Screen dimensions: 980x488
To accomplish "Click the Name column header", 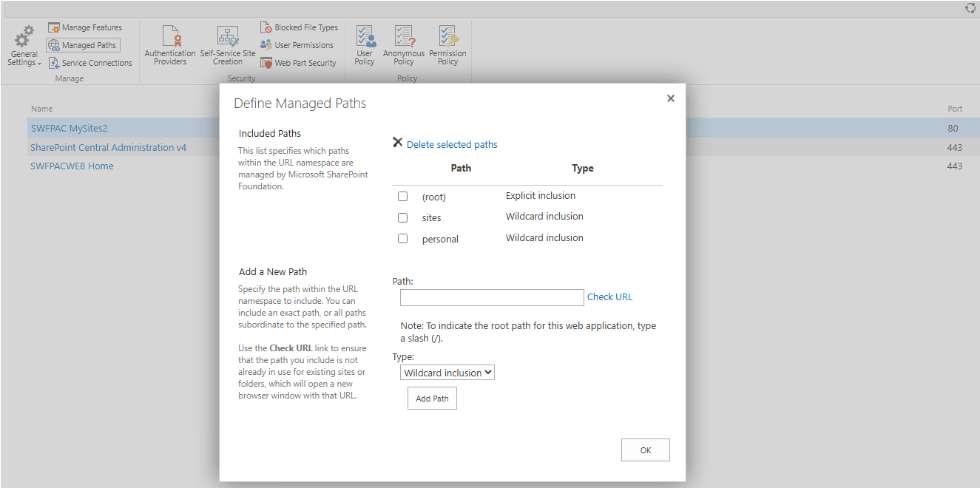I will coord(41,109).
